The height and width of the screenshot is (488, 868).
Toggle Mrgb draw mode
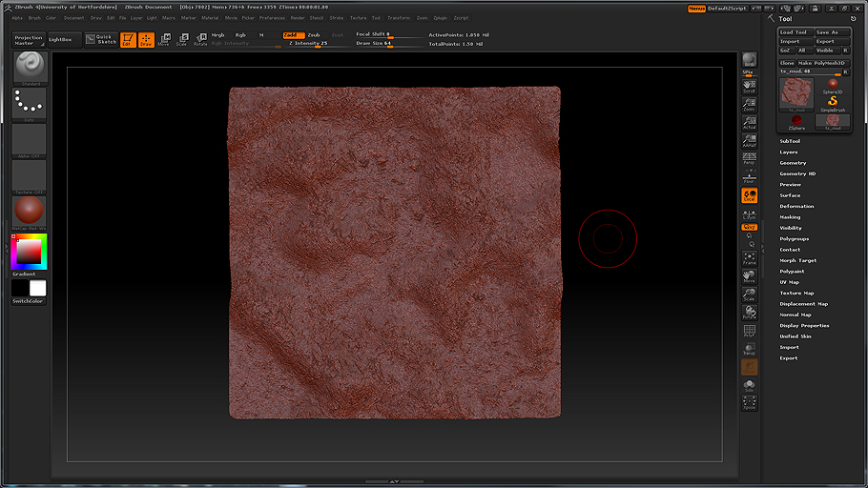click(x=218, y=35)
